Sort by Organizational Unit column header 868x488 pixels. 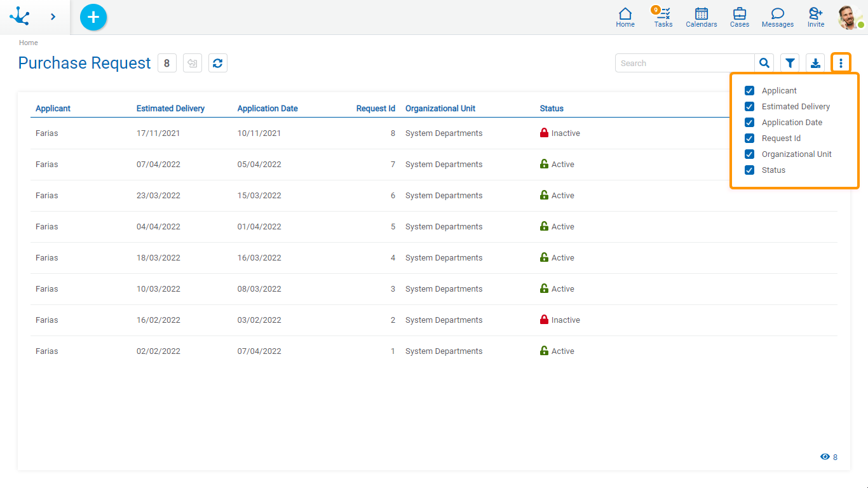pyautogui.click(x=440, y=109)
